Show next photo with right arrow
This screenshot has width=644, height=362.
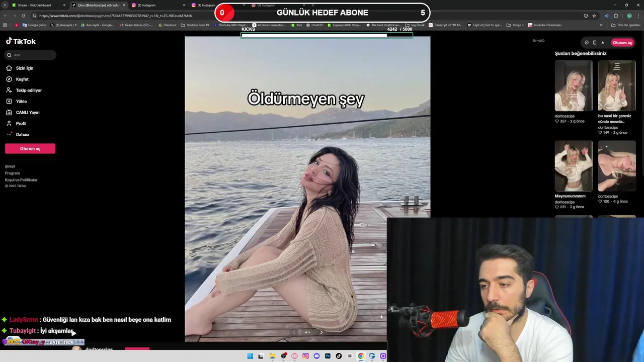coord(321,332)
